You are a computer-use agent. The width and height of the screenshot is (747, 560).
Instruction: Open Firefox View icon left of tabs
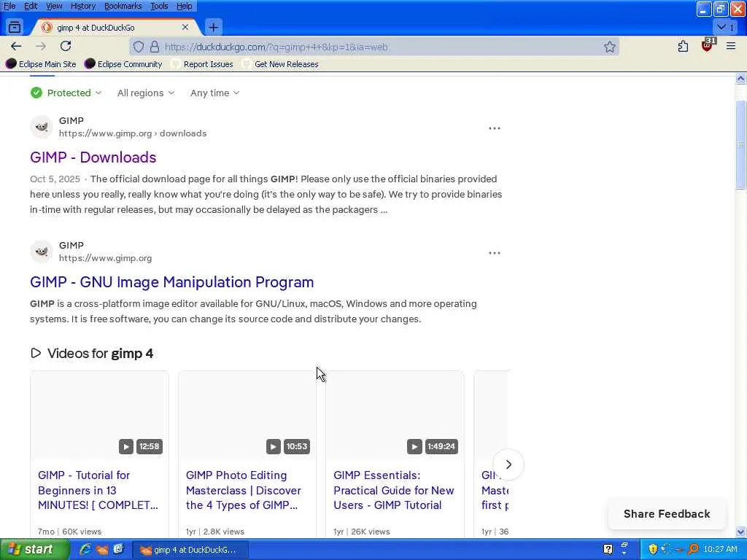pos(15,27)
